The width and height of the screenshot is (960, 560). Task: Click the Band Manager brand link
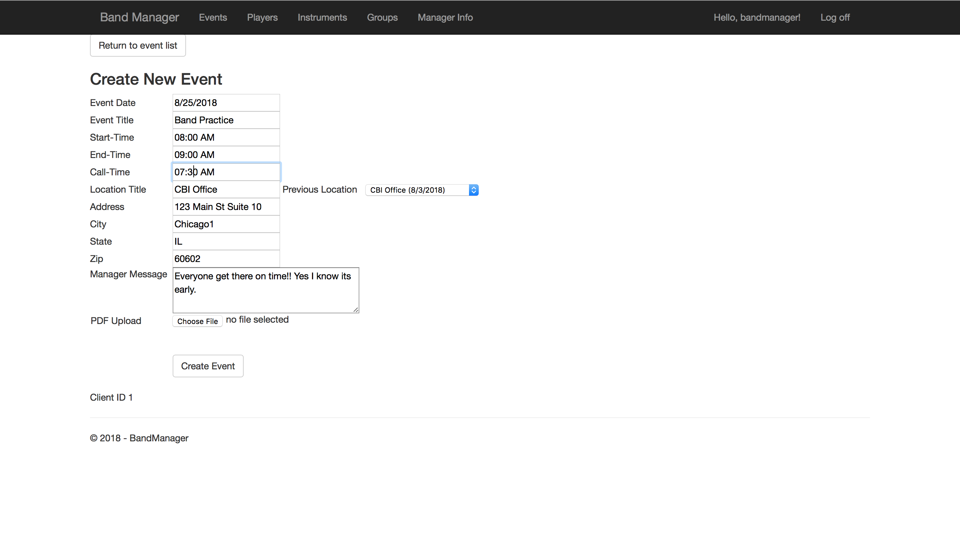[x=139, y=18]
